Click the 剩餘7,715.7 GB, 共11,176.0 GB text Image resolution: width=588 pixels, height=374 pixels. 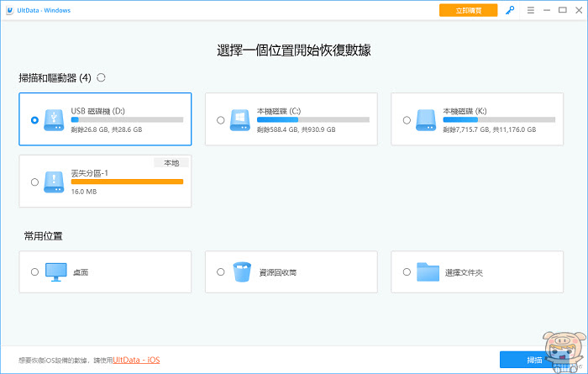490,129
